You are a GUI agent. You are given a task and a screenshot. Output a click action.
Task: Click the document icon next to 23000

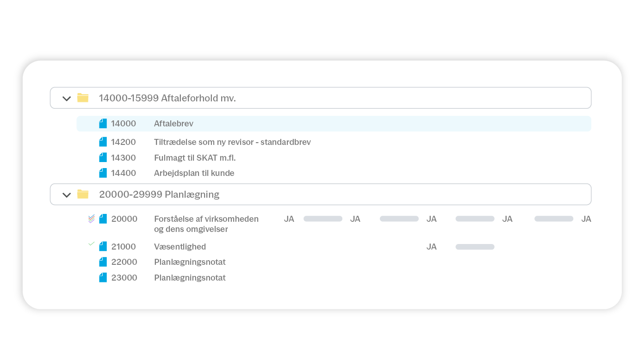pyautogui.click(x=103, y=278)
